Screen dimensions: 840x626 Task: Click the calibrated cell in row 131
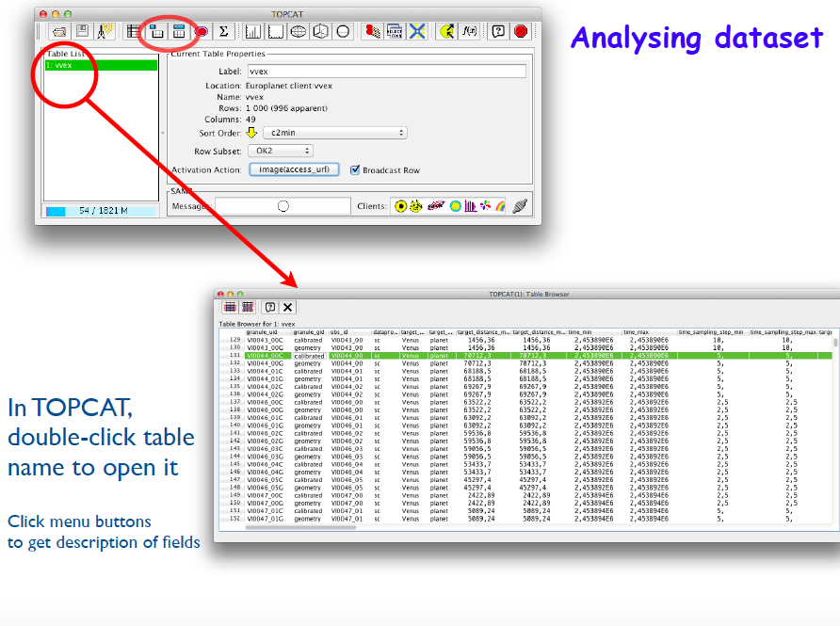click(x=309, y=356)
